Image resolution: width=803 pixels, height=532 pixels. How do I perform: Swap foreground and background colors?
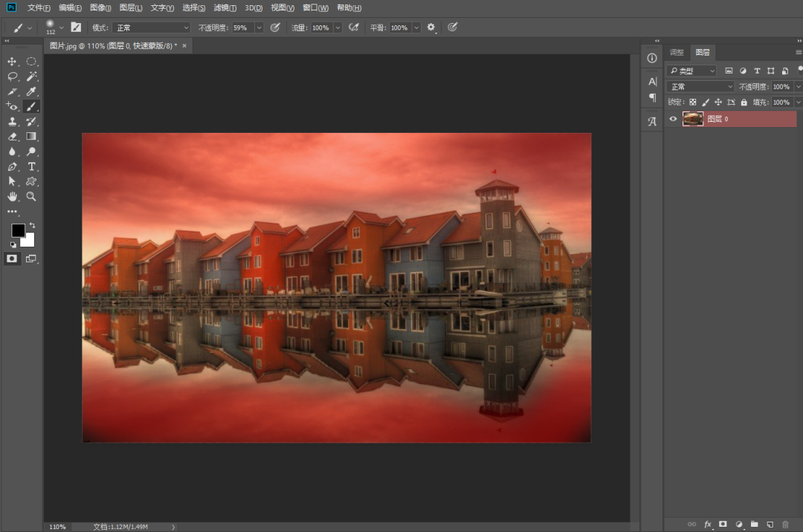click(x=32, y=225)
